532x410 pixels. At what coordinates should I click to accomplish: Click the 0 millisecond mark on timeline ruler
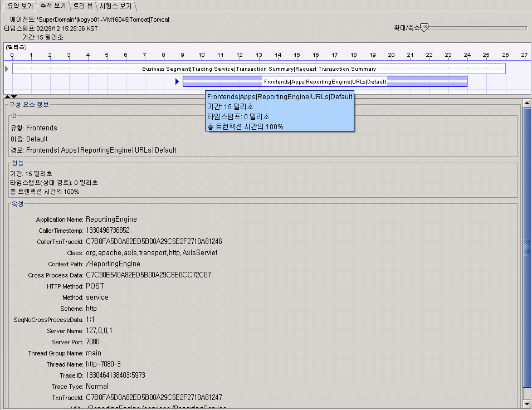[x=12, y=55]
